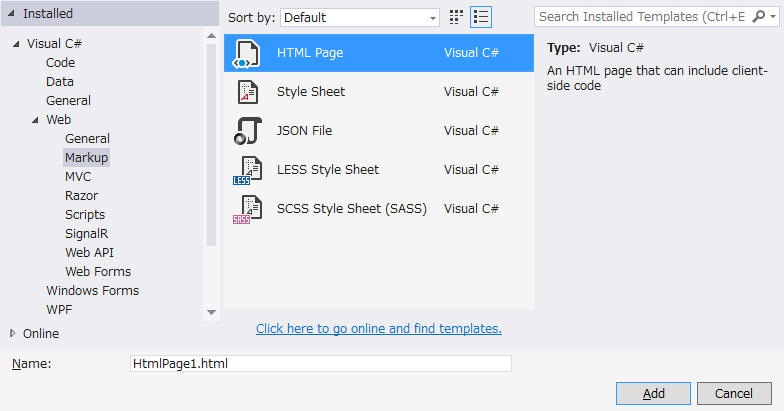Viewport: 784px width, 411px height.
Task: Switch to medium icons list view
Action: coord(481,17)
